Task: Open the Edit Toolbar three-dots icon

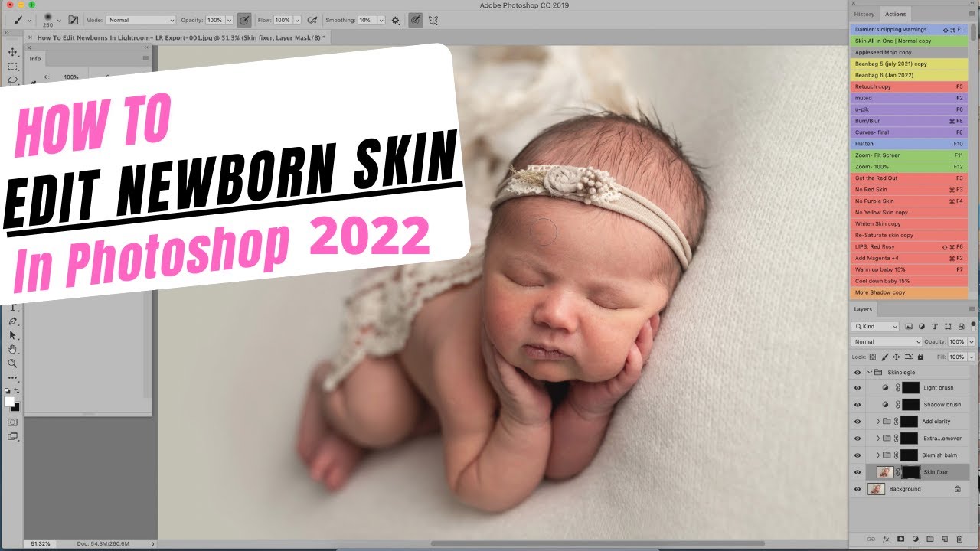Action: 12,378
